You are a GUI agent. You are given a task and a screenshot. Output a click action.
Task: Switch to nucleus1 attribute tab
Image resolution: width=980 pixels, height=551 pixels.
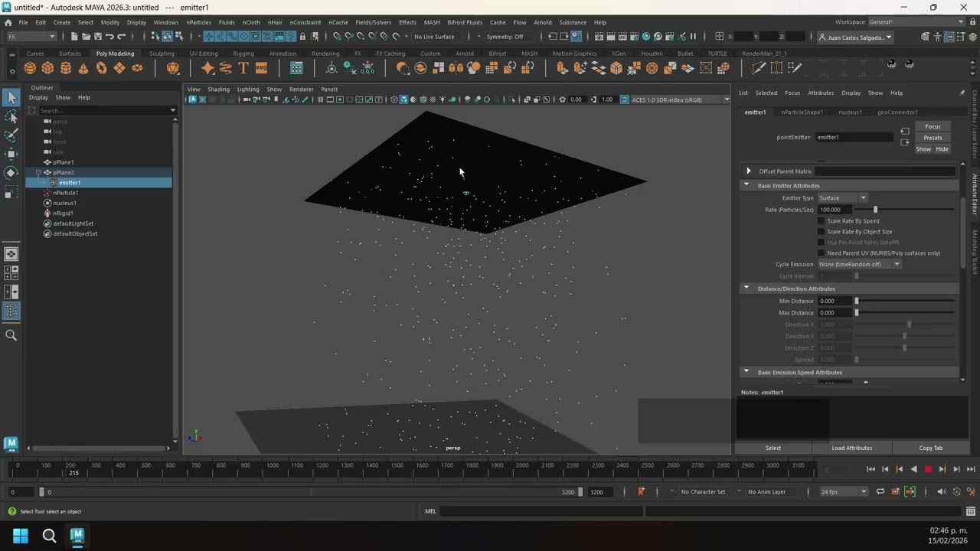tap(850, 112)
